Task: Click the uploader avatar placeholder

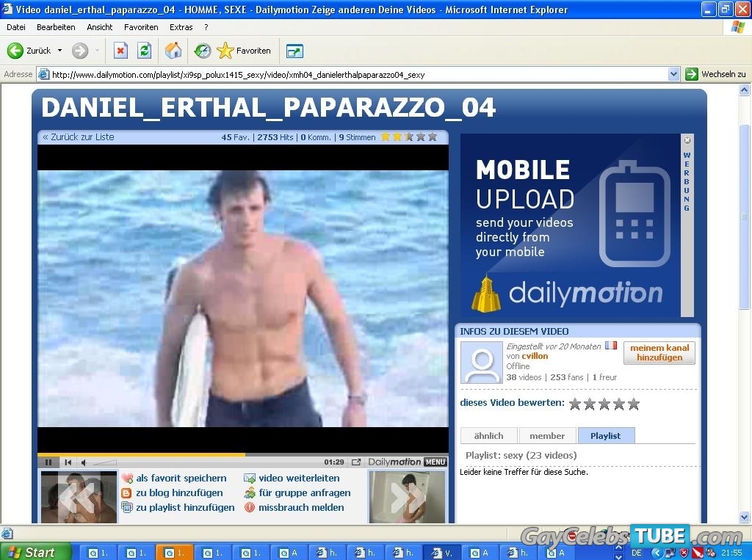Action: tap(482, 362)
